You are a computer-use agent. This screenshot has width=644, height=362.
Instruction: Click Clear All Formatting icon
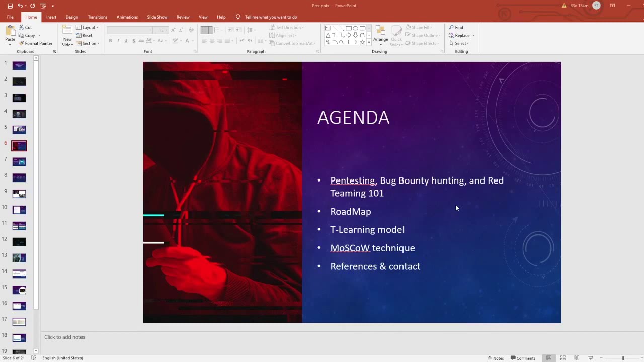pos(191,30)
